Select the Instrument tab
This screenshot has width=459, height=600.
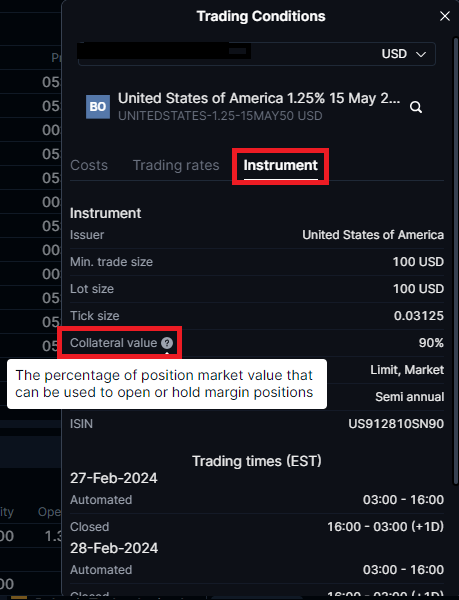(x=280, y=165)
